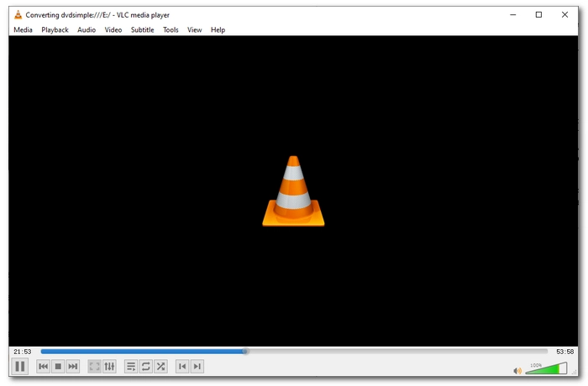Viewport: 588px width, 386px height.
Task: Click the VLC cone icon in title bar
Action: pyautogui.click(x=18, y=14)
